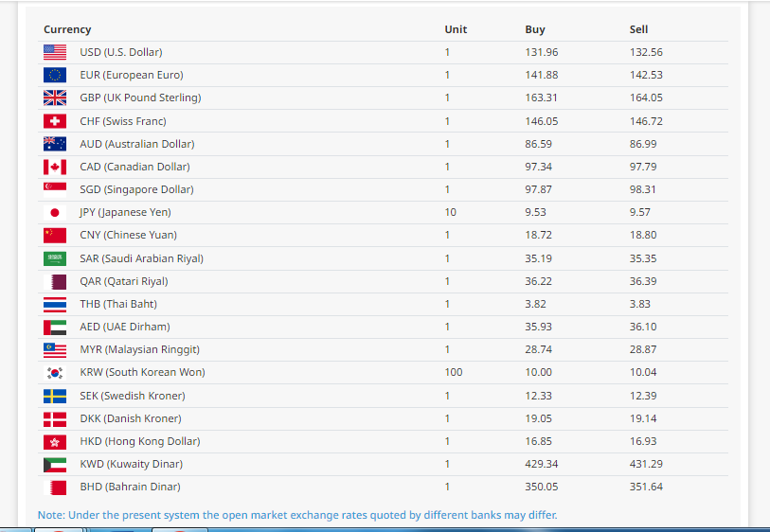
Task: Click the open market exchange rates note
Action: (297, 515)
